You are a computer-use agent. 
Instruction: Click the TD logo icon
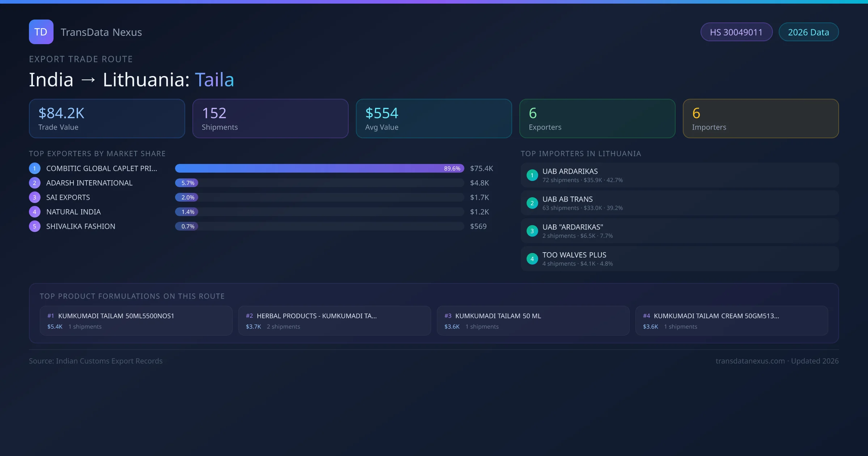[41, 32]
